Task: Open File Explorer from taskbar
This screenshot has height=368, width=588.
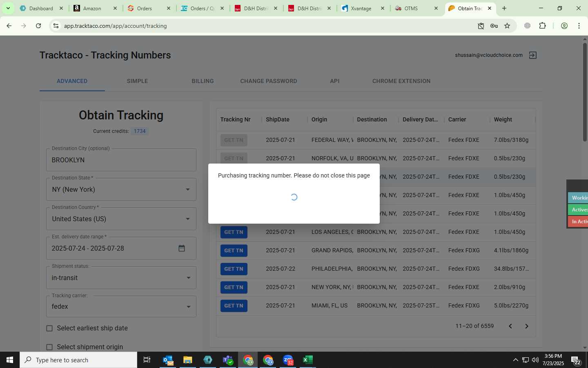Action: pyautogui.click(x=187, y=360)
